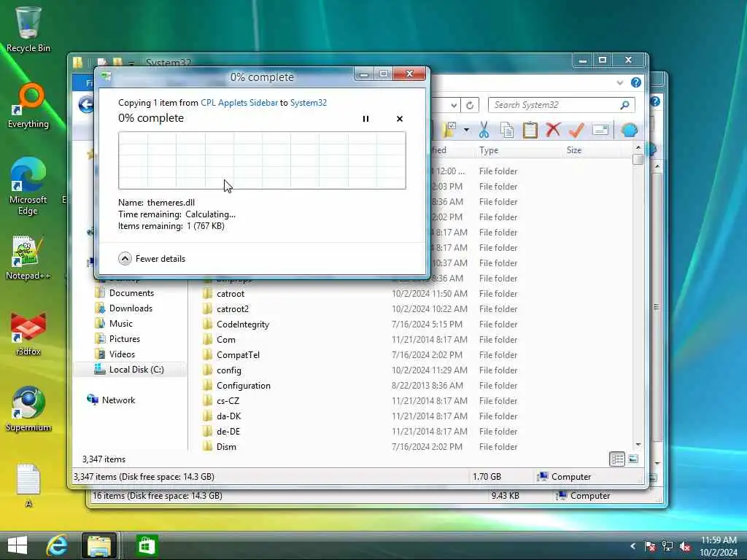This screenshot has width=747, height=560.
Task: Click the Paste clipboard toolbar icon
Action: tap(530, 130)
